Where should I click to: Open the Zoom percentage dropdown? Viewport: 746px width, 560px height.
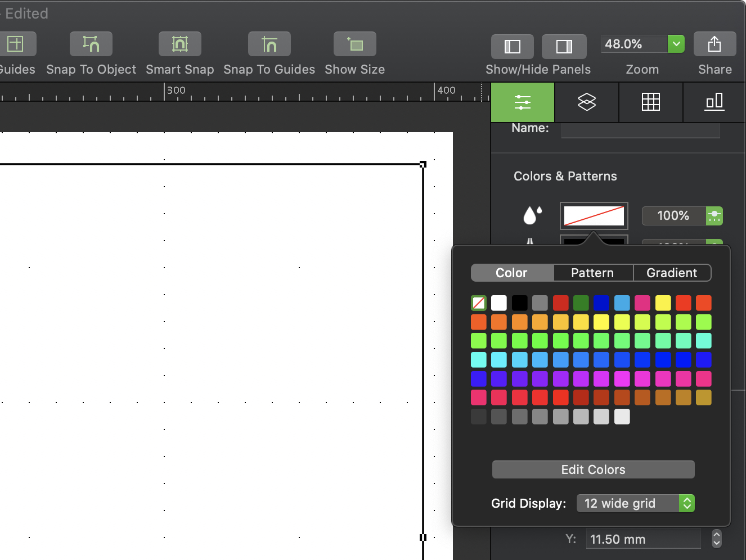tap(676, 44)
